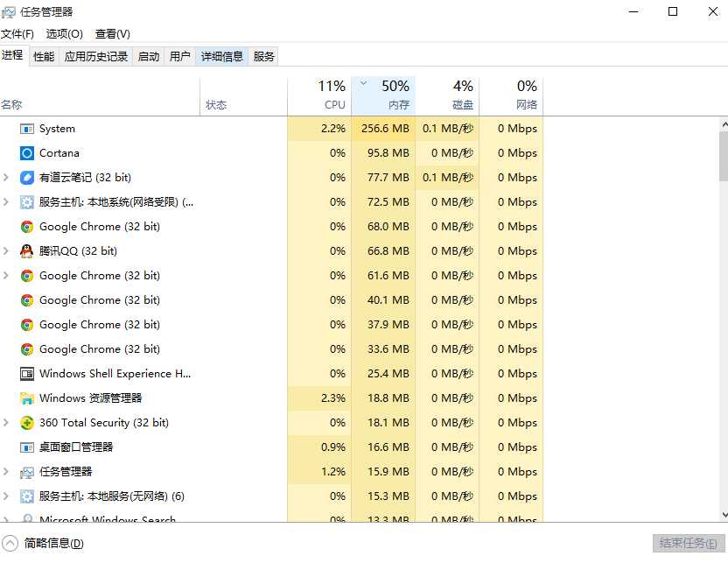Switch to the 用户 tab
Image resolution: width=728 pixels, height=563 pixels.
[x=179, y=57]
